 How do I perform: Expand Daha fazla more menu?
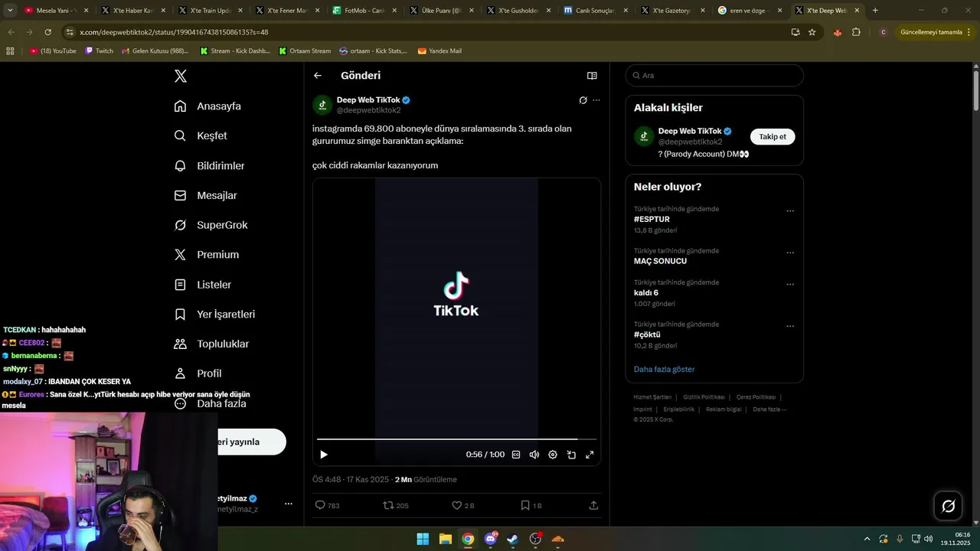(210, 403)
